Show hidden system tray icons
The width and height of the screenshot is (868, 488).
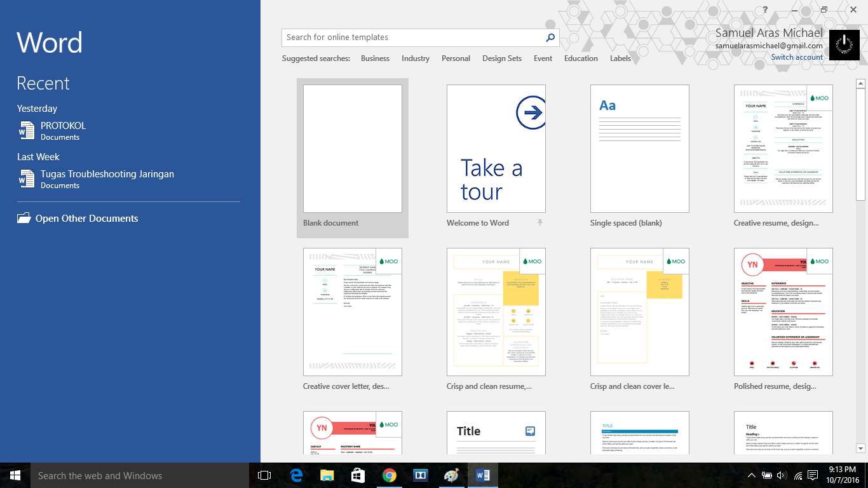(752, 475)
